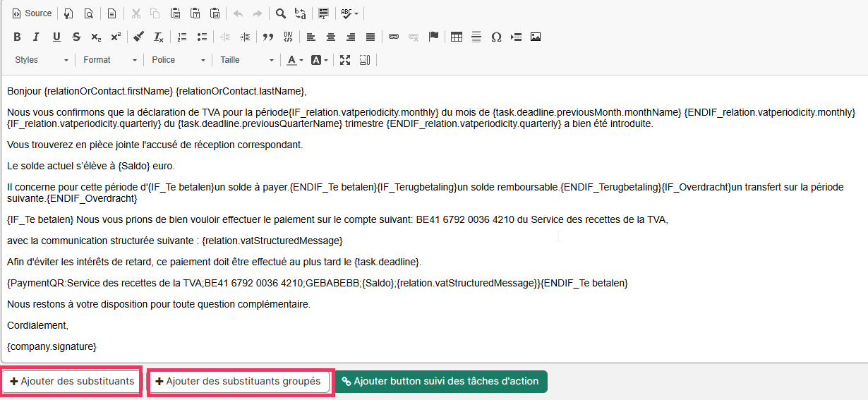Click the Increase Indent icon
Viewport: 868px width, 400px height.
tap(245, 37)
